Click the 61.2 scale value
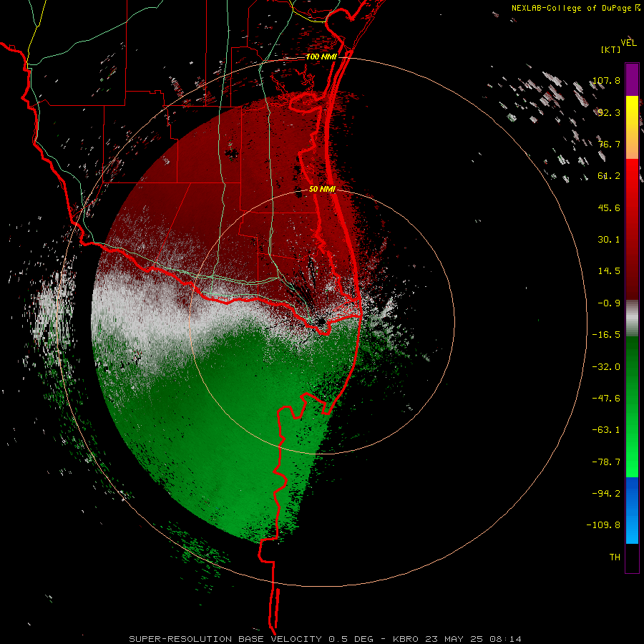 tap(609, 176)
